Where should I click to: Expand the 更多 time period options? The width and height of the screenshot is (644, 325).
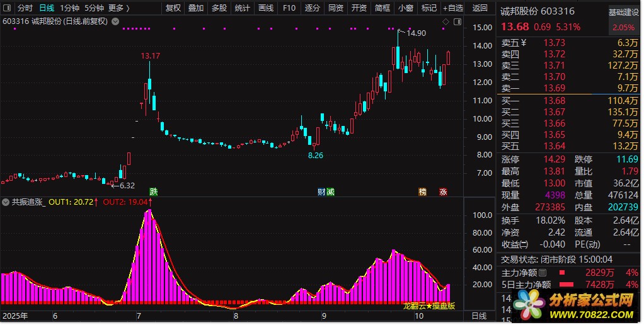(118, 8)
